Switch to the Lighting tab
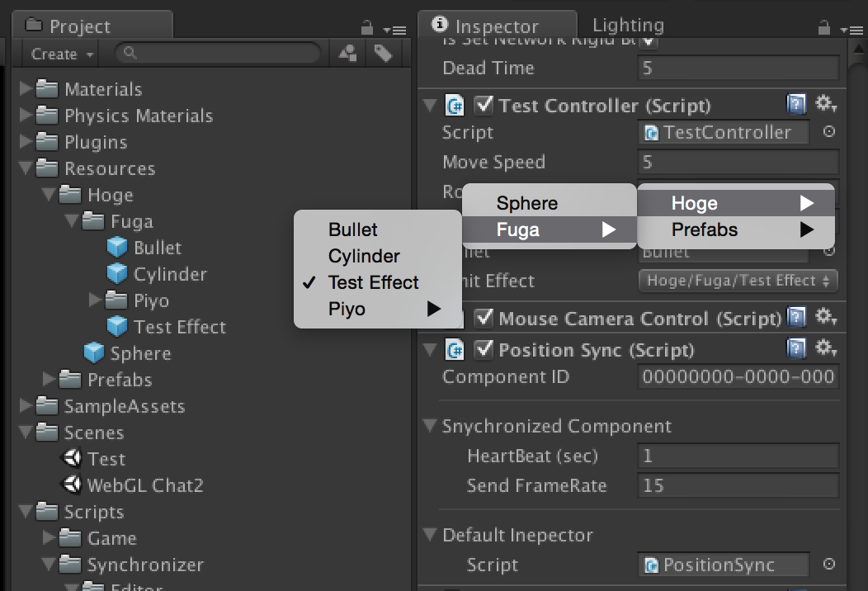 click(x=628, y=25)
